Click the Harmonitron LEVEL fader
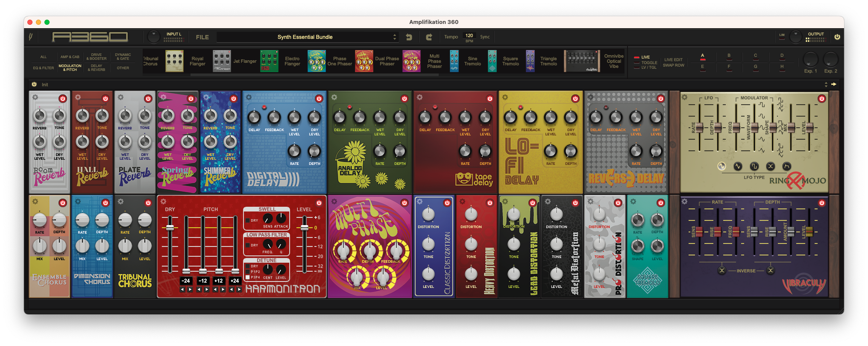 [304, 228]
